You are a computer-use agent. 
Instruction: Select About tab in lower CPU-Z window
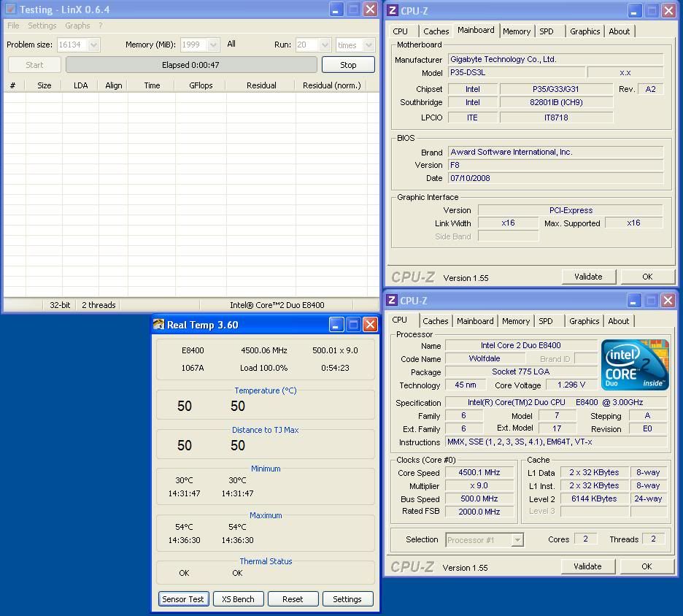tap(619, 321)
